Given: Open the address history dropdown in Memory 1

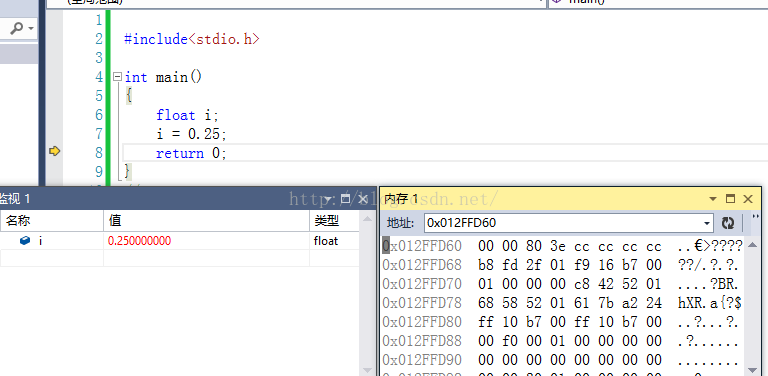Looking at the screenshot, I should (707, 224).
